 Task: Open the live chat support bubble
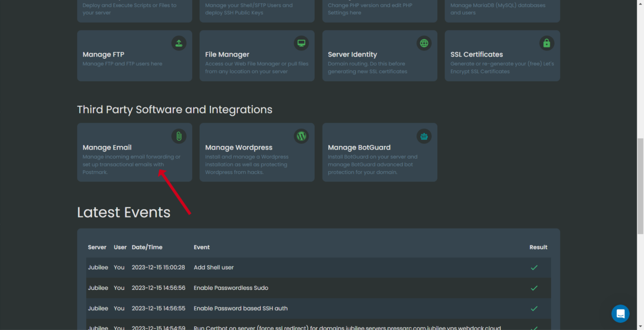point(620,313)
